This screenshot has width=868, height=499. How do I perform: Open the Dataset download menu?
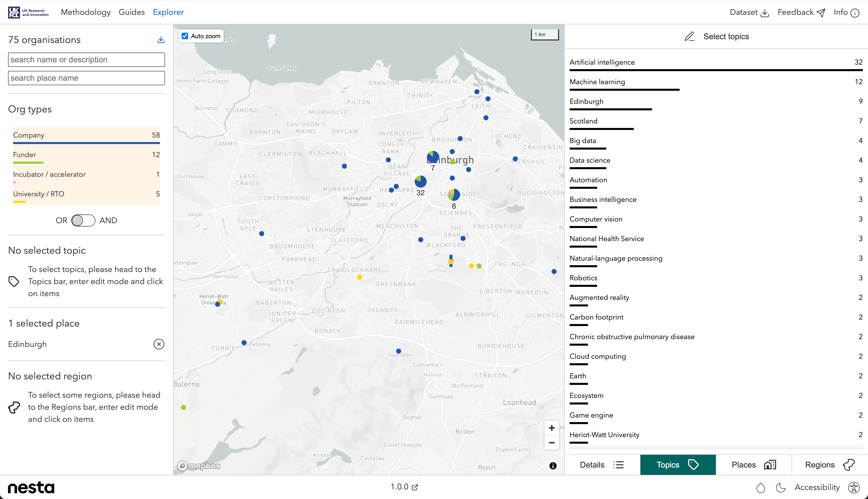coord(749,12)
